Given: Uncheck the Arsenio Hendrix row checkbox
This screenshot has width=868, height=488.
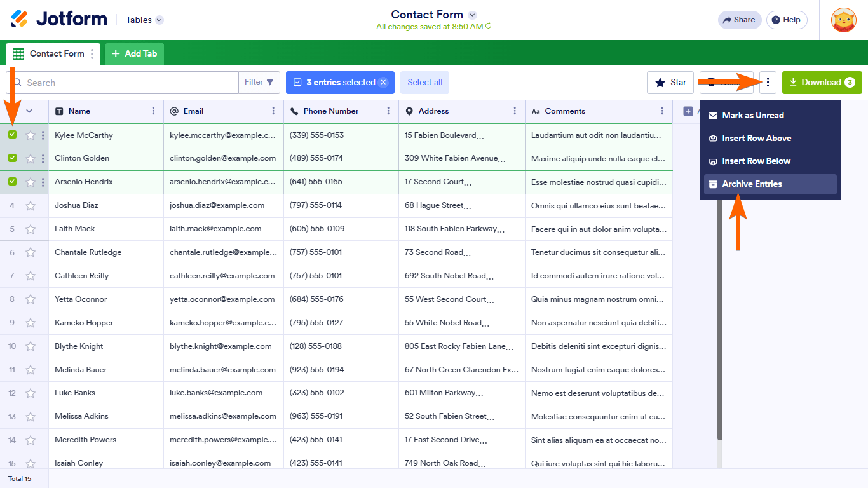Looking at the screenshot, I should coord(12,182).
